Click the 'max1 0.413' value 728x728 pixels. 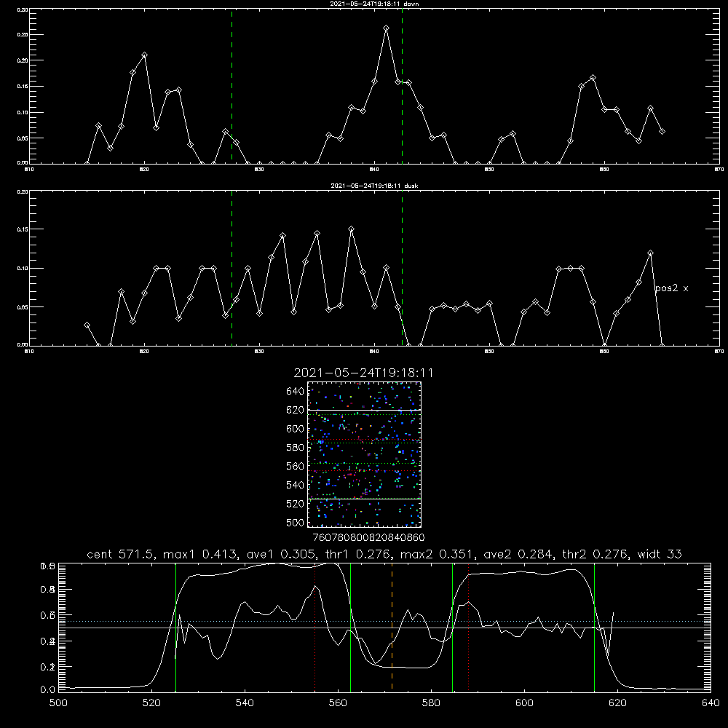pos(201,554)
